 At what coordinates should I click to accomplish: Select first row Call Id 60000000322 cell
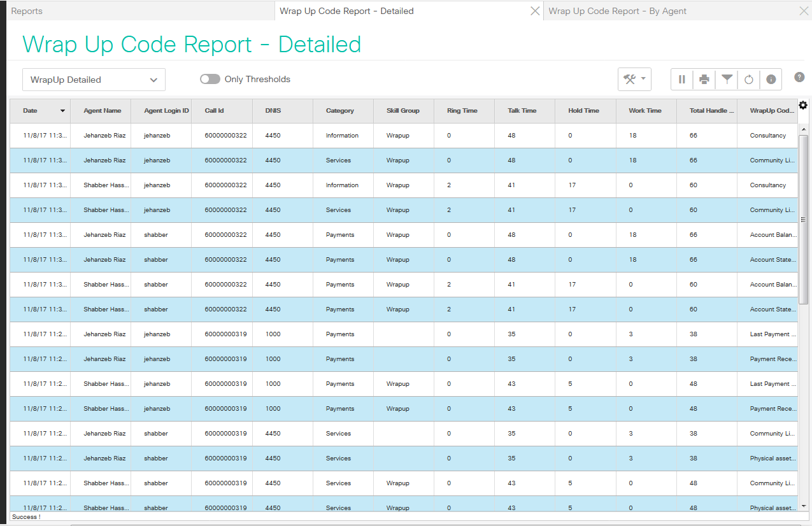click(225, 136)
